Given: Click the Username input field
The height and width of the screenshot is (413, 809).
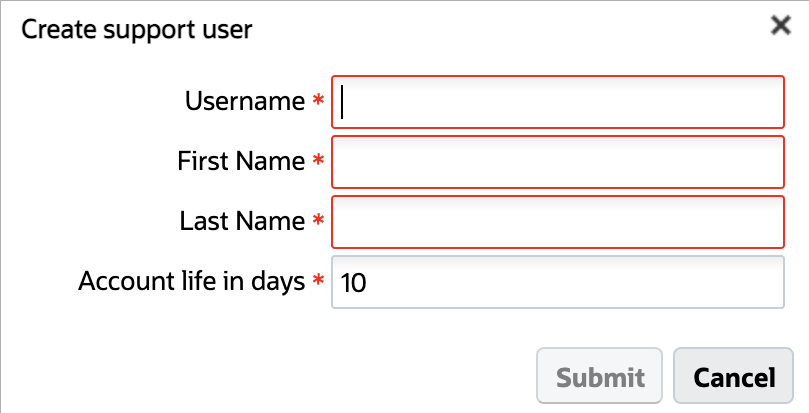Looking at the screenshot, I should (x=557, y=102).
